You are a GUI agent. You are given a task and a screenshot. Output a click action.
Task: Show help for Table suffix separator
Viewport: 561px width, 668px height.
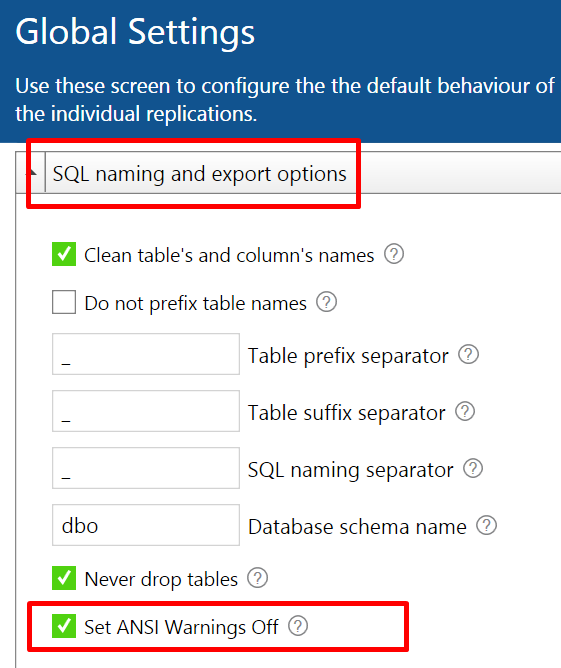coord(465,412)
